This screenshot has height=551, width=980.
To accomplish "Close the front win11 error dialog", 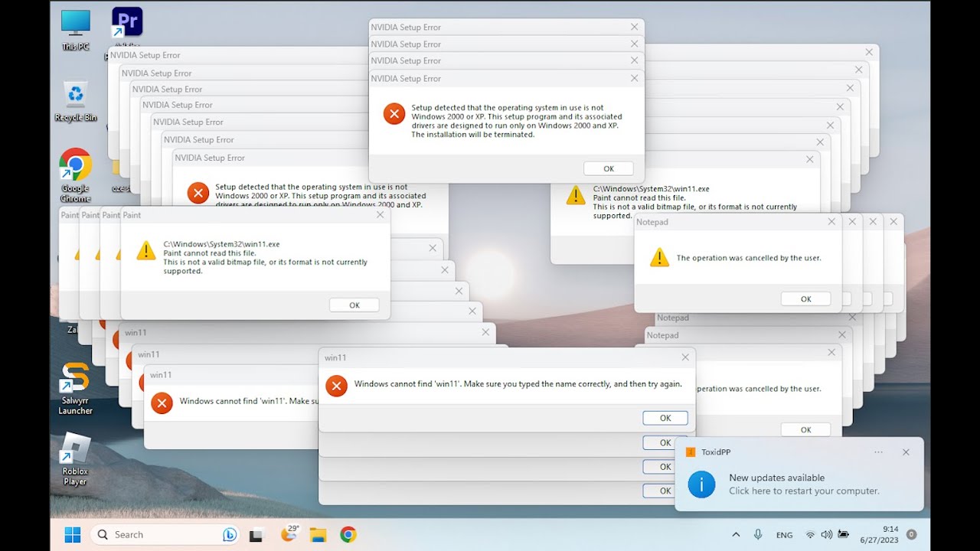I will pos(685,357).
